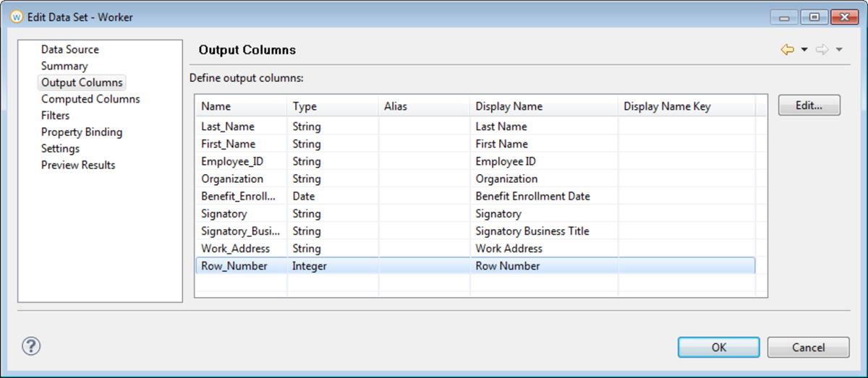
Task: Go back with the yellow left arrow
Action: click(788, 50)
